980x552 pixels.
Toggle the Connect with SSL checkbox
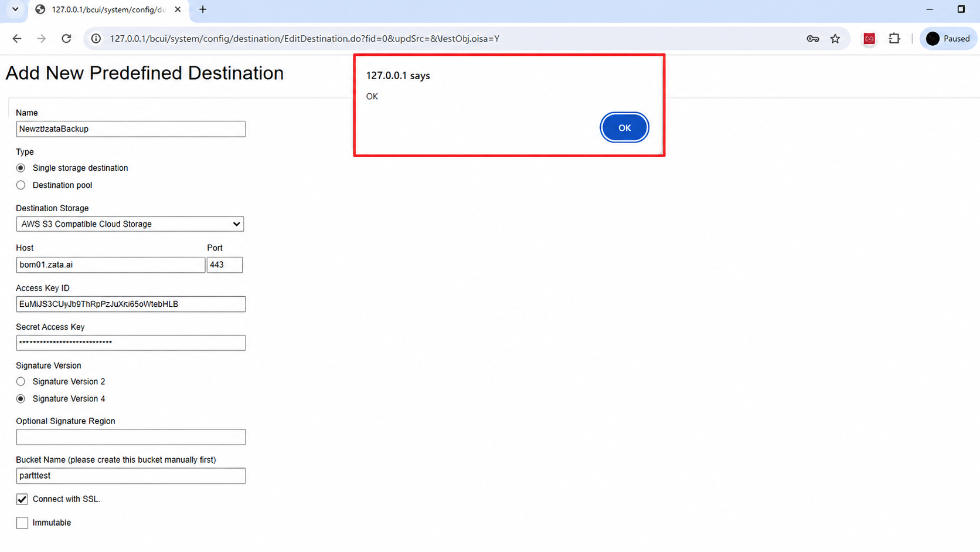pos(22,499)
